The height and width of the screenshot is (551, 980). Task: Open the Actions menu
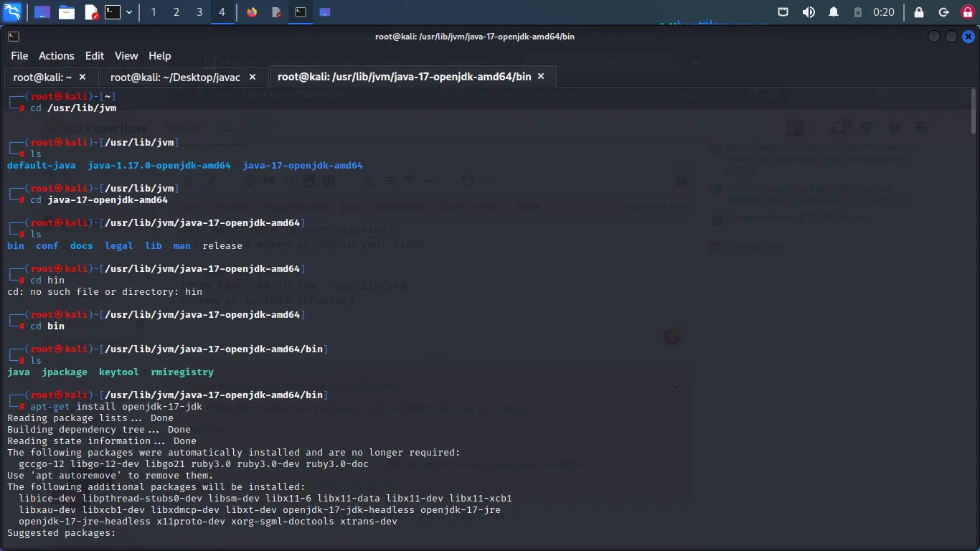(57, 56)
